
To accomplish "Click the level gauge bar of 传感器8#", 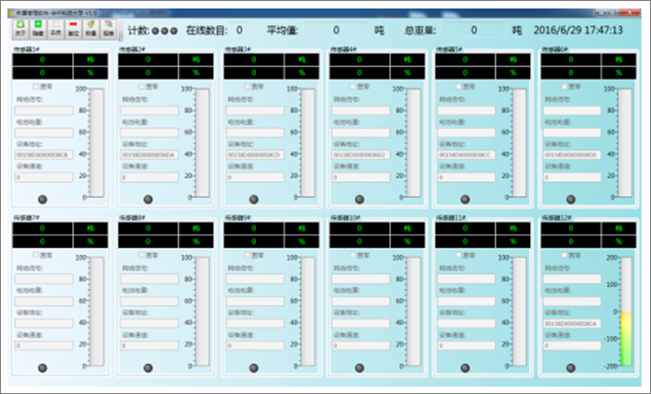I will click(x=203, y=311).
